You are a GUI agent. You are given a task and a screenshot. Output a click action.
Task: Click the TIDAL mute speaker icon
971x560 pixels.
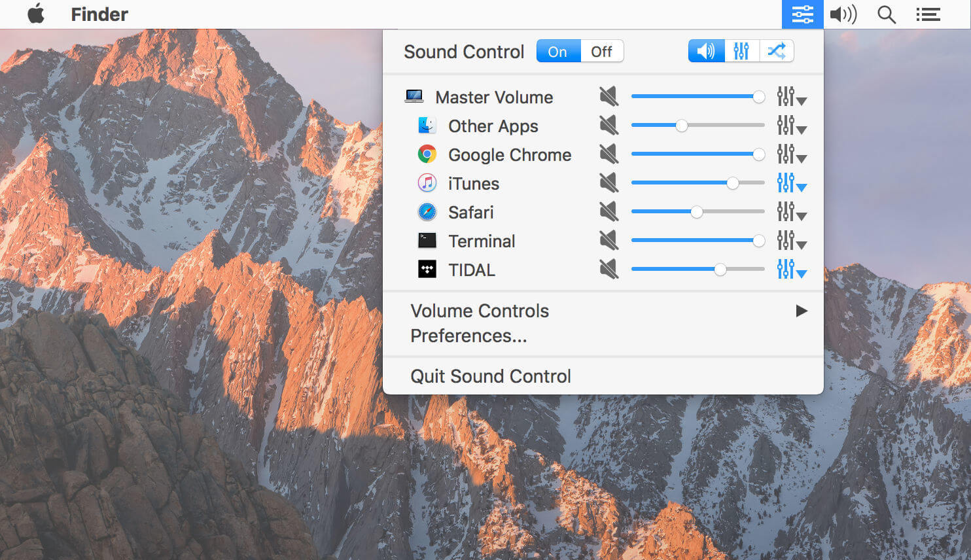click(609, 269)
